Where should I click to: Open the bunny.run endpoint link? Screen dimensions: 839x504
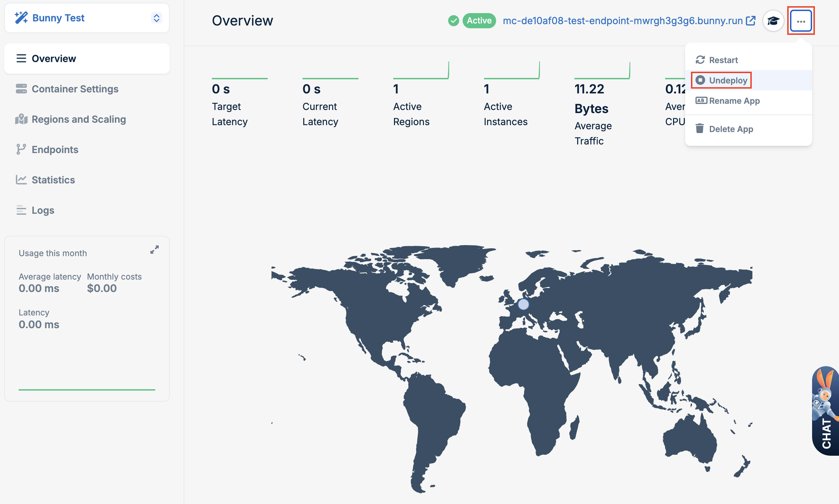[x=622, y=21]
